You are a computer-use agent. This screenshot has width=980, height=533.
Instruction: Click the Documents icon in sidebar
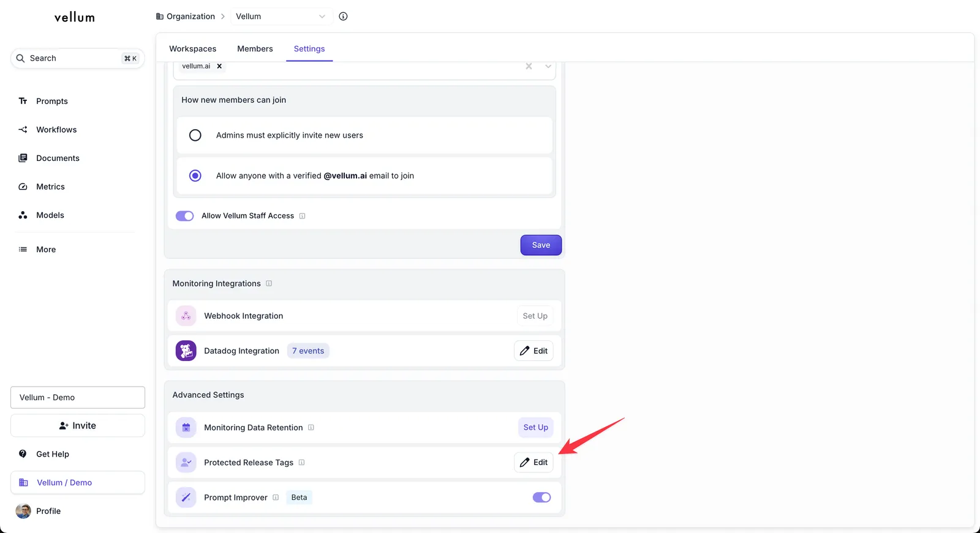click(x=23, y=158)
